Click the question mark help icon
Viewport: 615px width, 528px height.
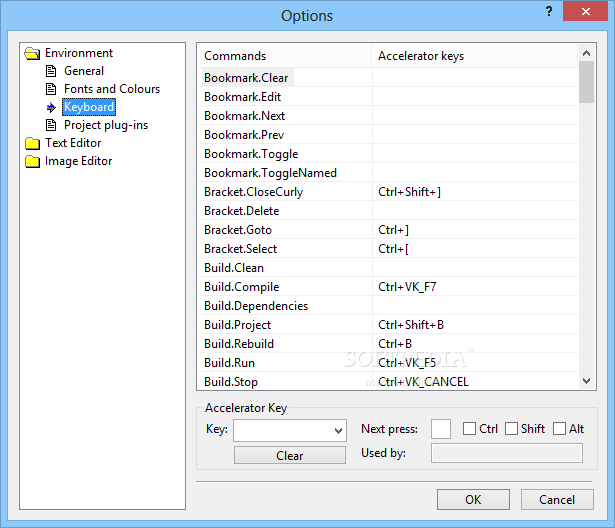(549, 11)
